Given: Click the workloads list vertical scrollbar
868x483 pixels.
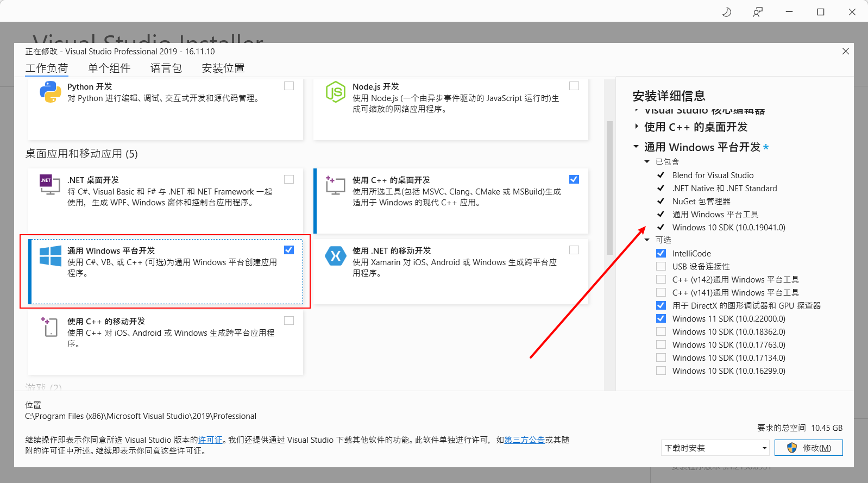Looking at the screenshot, I should point(609,187).
